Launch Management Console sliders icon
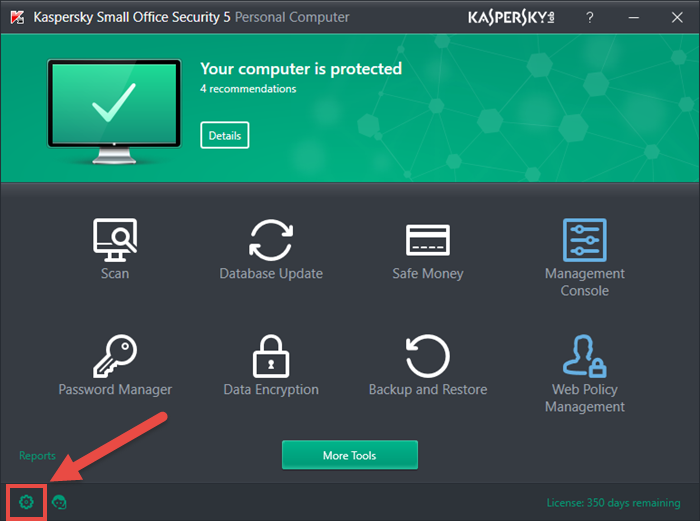This screenshot has width=700, height=521. 584,240
